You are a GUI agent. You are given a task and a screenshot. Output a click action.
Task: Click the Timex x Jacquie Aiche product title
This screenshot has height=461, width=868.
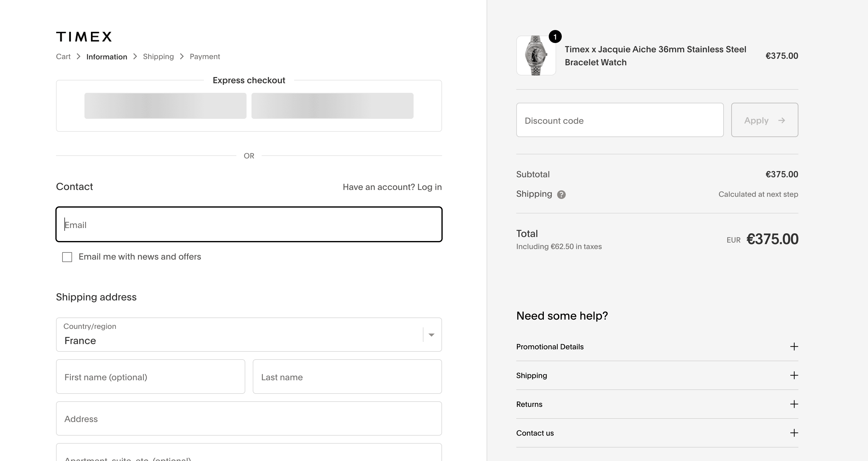coord(655,56)
